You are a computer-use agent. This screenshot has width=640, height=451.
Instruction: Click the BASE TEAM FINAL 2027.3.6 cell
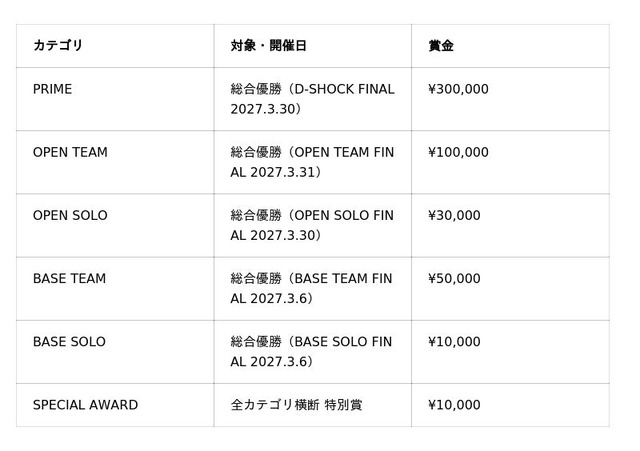[x=313, y=289]
